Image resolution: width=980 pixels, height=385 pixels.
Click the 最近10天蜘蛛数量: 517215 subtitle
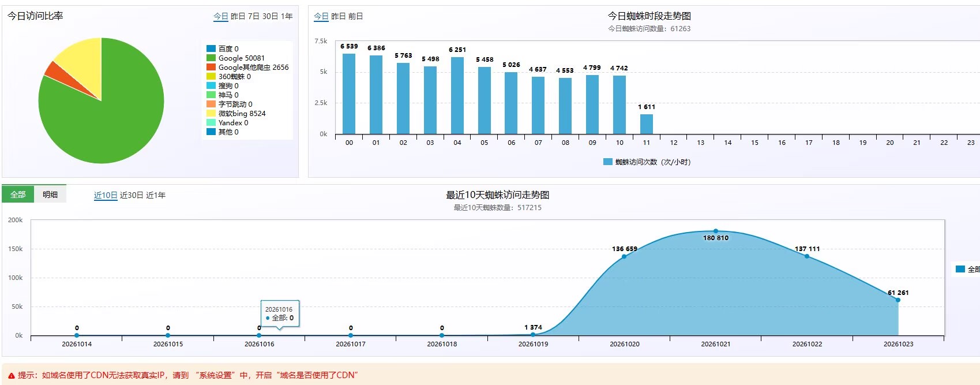[x=498, y=208]
